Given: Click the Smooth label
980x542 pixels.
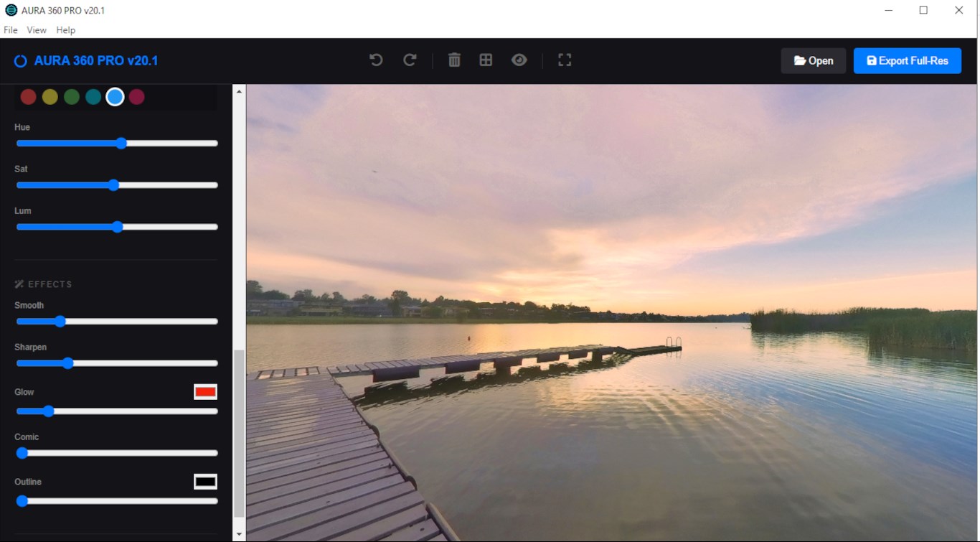Looking at the screenshot, I should click(29, 305).
